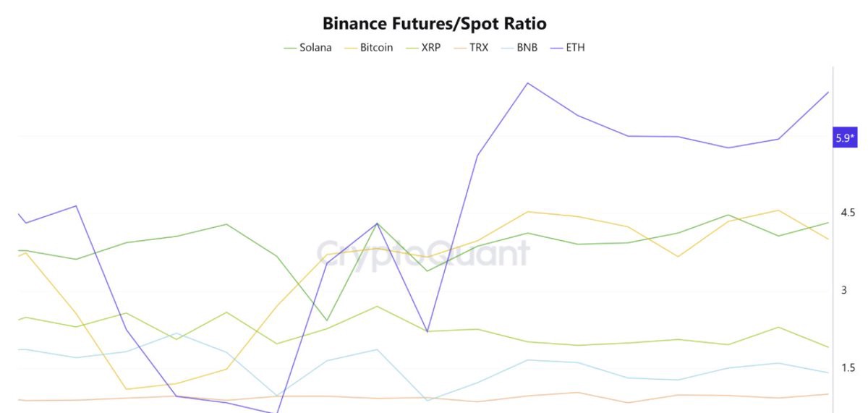The width and height of the screenshot is (868, 413).
Task: Click the green Solana line swatch in legend
Action: pos(289,48)
